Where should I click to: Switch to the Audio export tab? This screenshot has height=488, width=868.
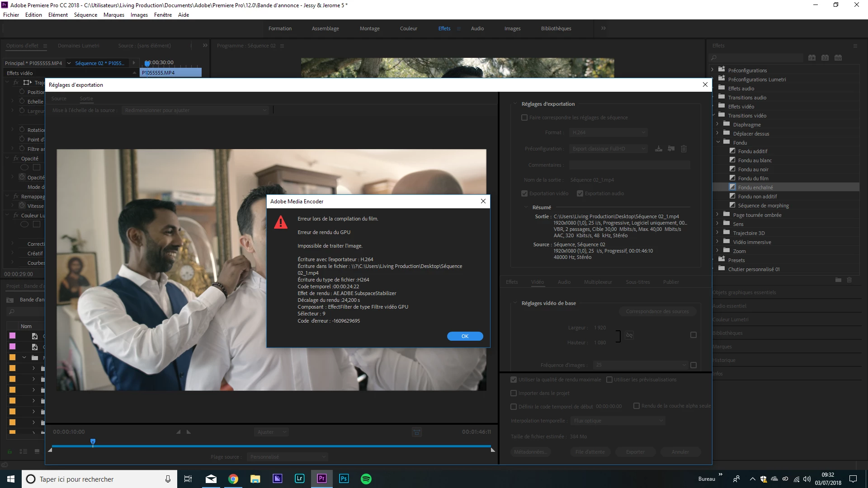564,282
